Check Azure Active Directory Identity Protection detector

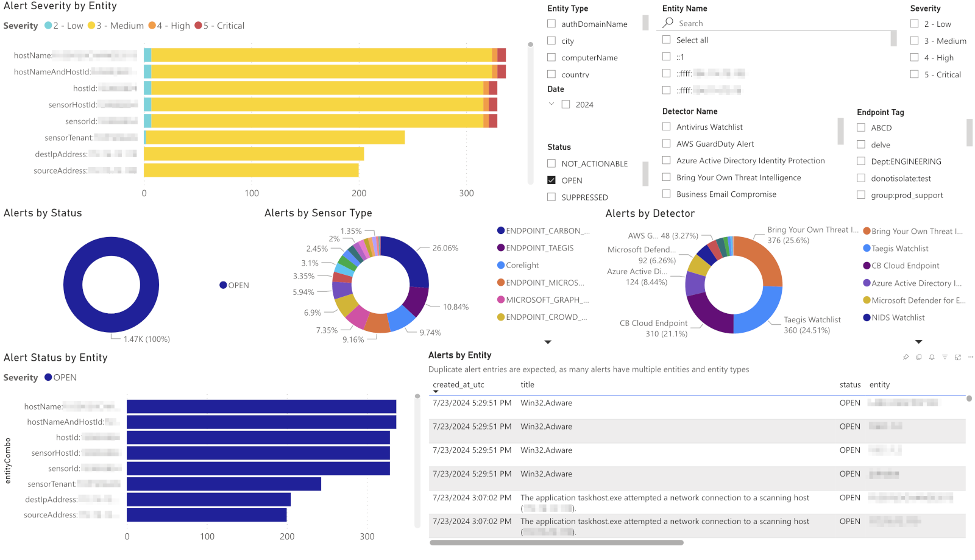[667, 160]
